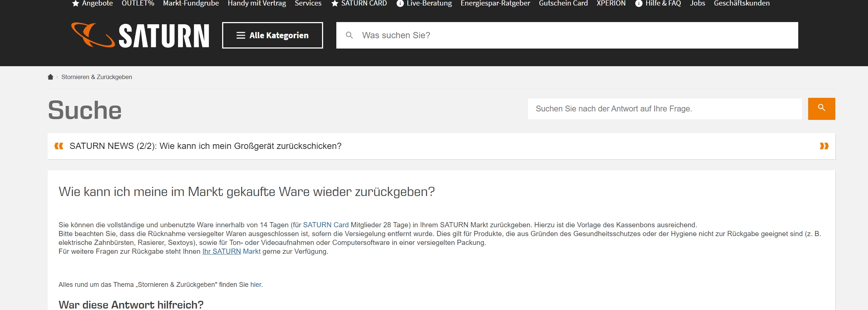Open the Großgerät zurückschicken news headline
The width and height of the screenshot is (868, 310).
click(206, 146)
